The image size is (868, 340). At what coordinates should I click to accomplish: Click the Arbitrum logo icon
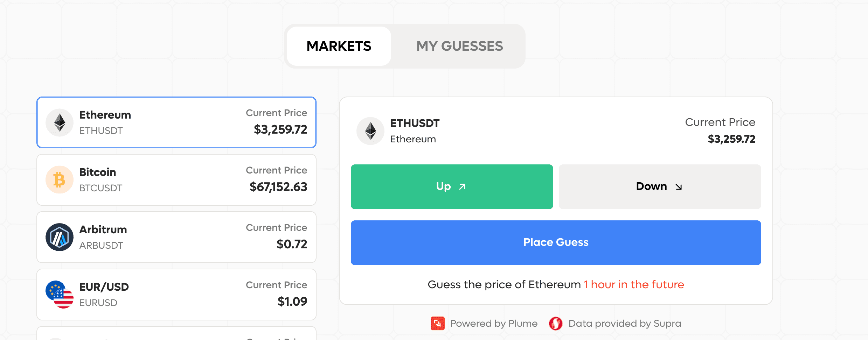(x=60, y=237)
